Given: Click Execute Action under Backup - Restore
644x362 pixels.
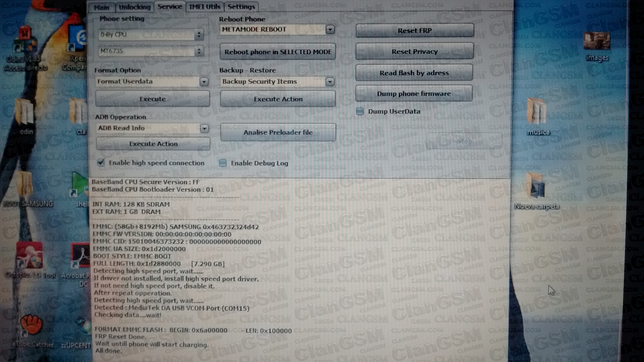Looking at the screenshot, I should 278,99.
